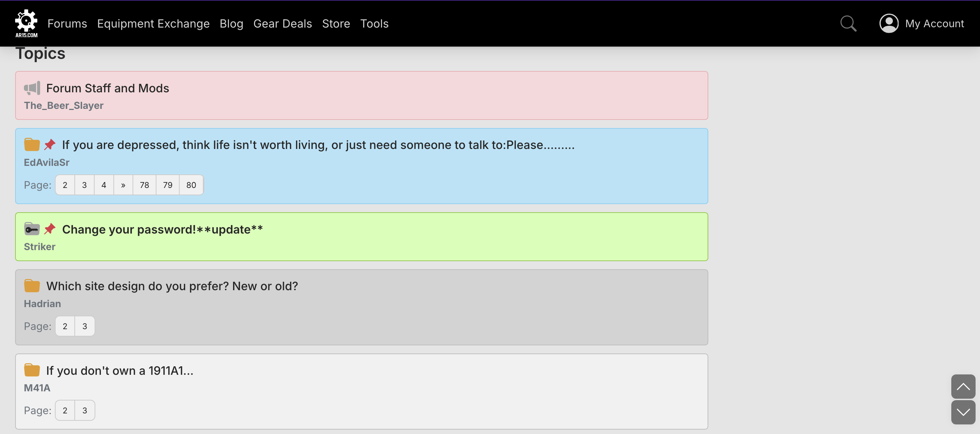
Task: Open the Which site design do you prefer topic
Action: (x=172, y=286)
